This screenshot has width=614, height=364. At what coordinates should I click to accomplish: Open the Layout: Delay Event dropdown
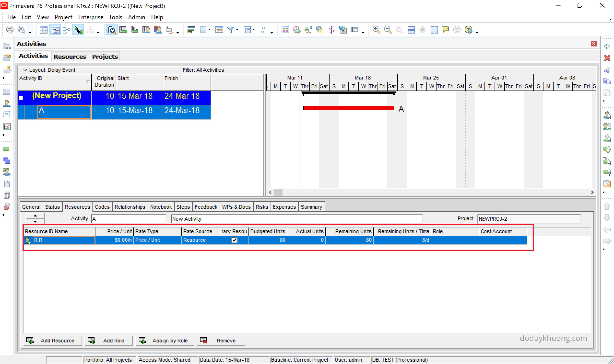point(25,70)
